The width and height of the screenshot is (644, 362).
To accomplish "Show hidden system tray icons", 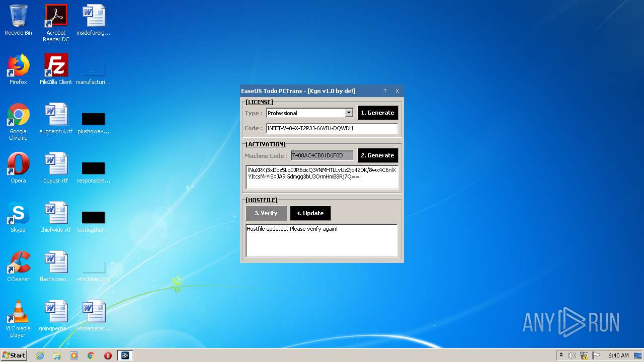I will pos(561,355).
